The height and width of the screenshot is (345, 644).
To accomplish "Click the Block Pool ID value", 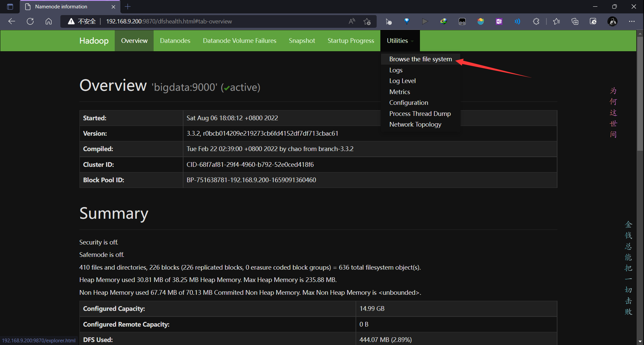I will (x=251, y=180).
